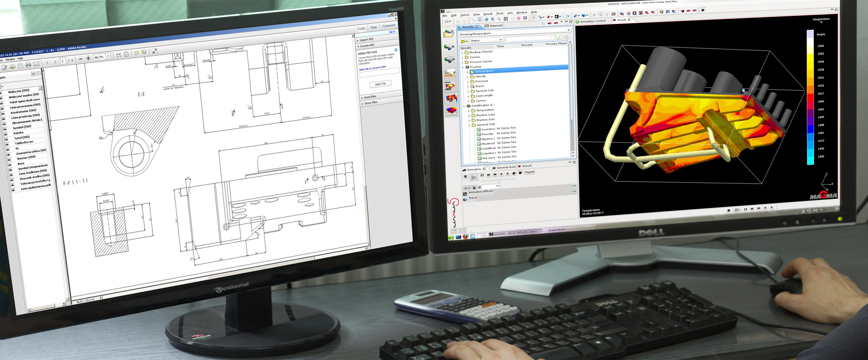Expand the Feeding Charact folder in Results
This screenshot has width=868, height=360.
462,52
